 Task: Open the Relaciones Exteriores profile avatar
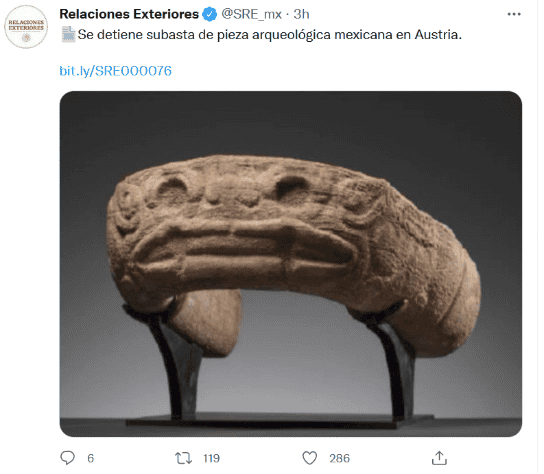point(26,27)
